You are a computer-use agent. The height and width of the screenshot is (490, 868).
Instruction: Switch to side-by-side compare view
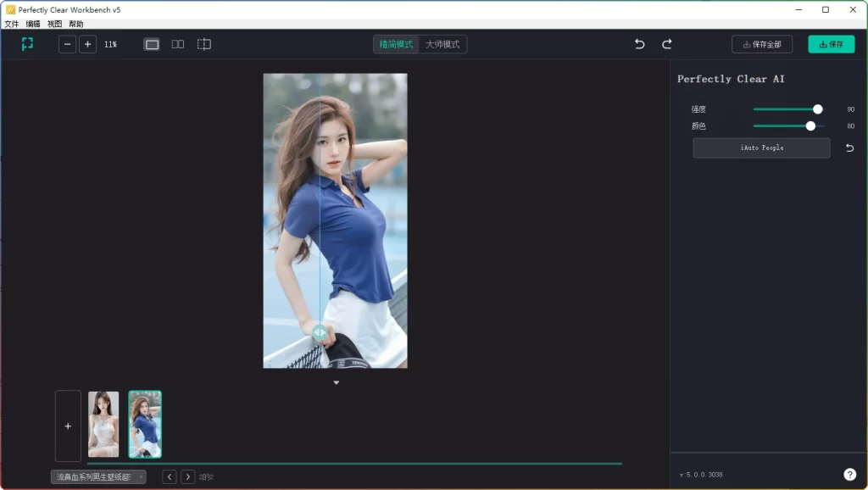coord(177,44)
